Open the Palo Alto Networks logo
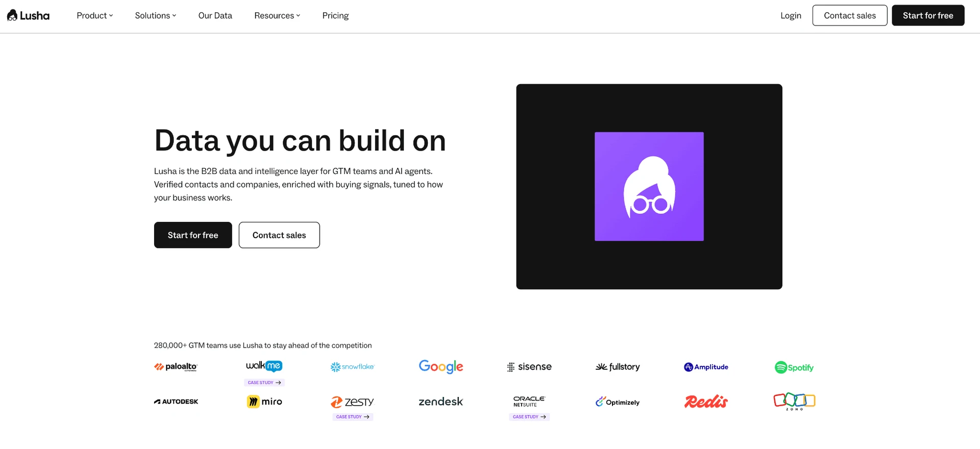 (x=176, y=367)
